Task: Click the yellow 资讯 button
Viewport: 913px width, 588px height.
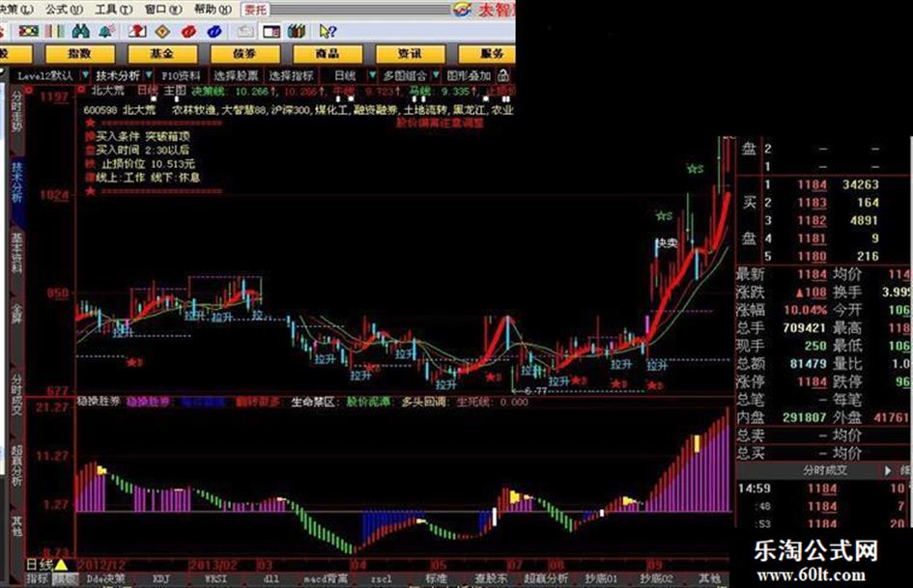Action: [410, 53]
